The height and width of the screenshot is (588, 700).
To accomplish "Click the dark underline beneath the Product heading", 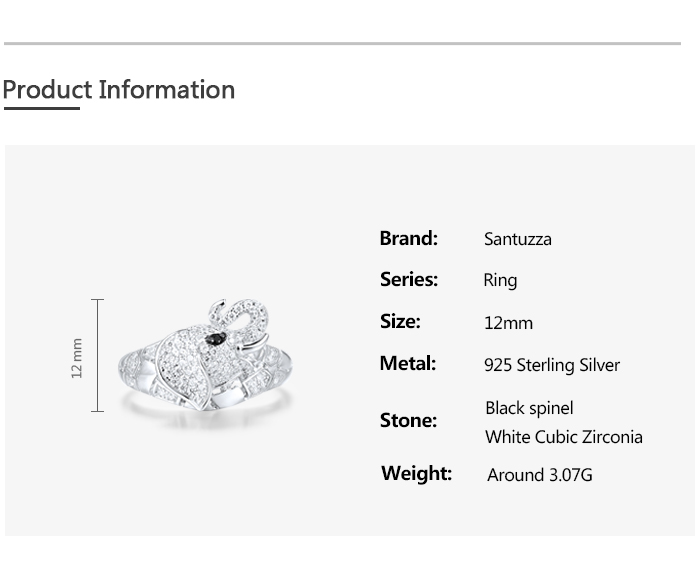I will [x=41, y=108].
